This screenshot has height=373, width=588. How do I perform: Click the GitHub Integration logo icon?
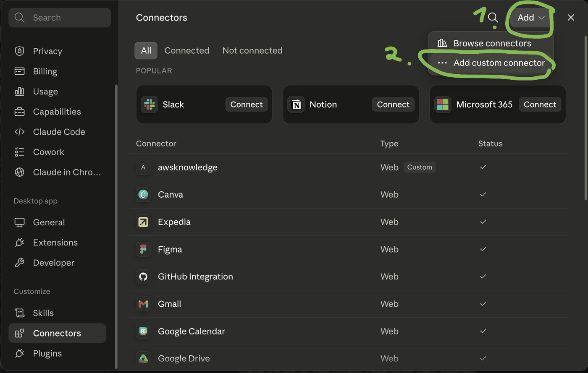[x=143, y=276]
